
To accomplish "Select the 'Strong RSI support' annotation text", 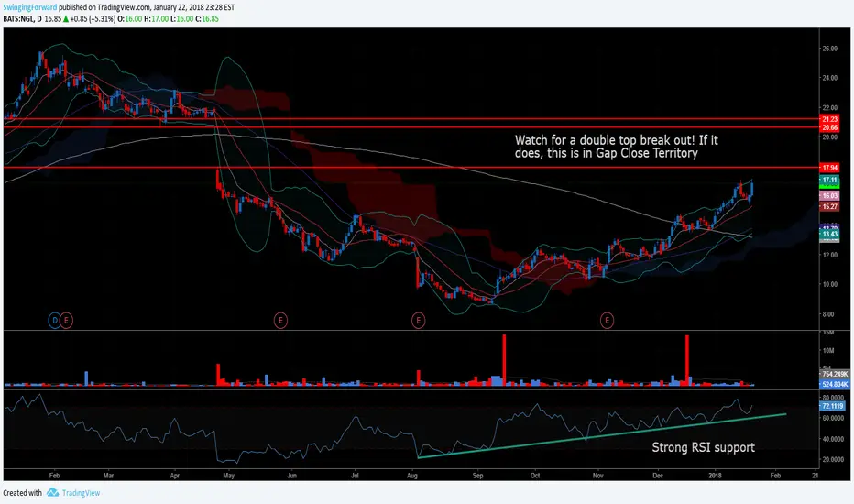I will [703, 447].
